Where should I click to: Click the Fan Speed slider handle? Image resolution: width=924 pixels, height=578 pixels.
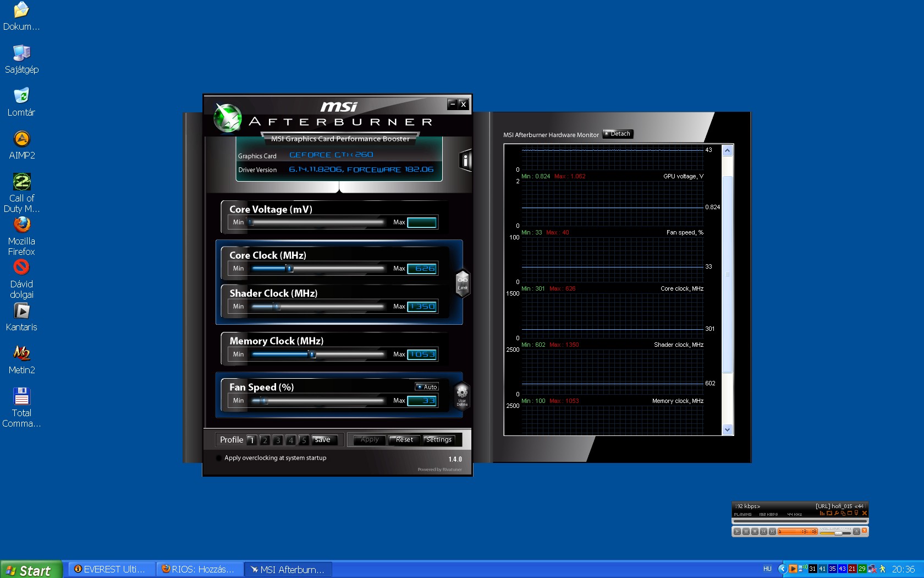click(x=264, y=401)
